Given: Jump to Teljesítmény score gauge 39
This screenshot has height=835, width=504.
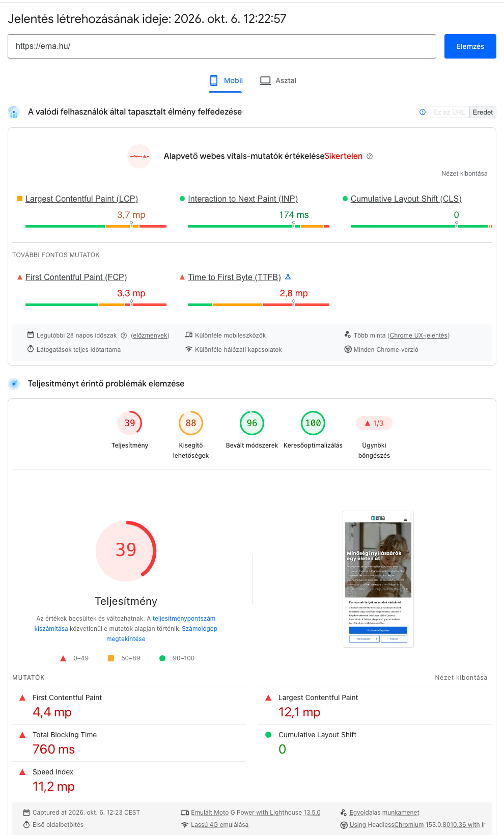Looking at the screenshot, I should tap(130, 423).
